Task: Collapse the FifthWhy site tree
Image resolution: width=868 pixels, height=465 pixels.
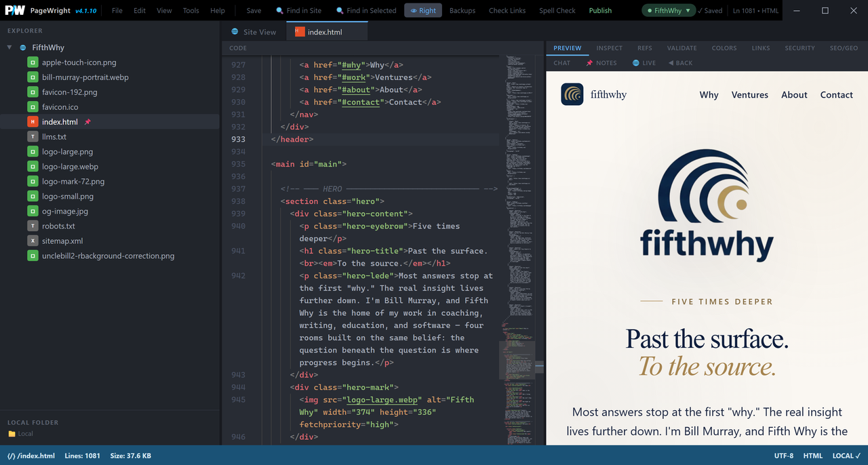Action: [x=9, y=47]
